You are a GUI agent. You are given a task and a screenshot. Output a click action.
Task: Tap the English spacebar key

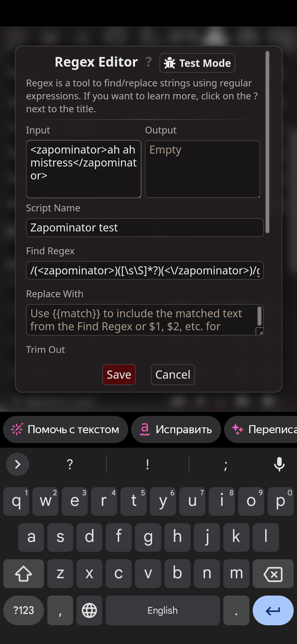click(x=163, y=610)
